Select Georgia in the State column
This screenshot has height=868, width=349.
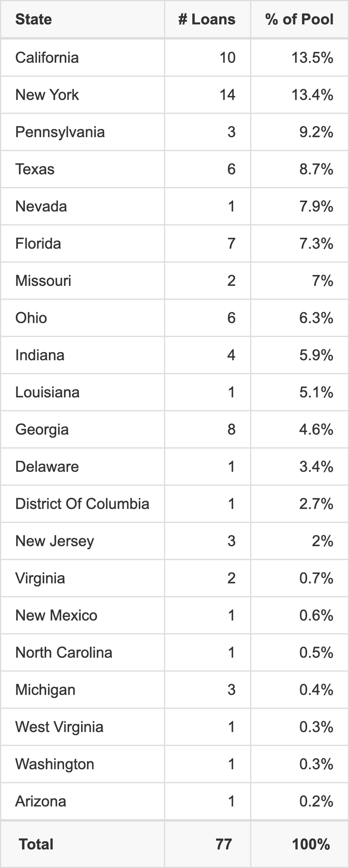(42, 429)
